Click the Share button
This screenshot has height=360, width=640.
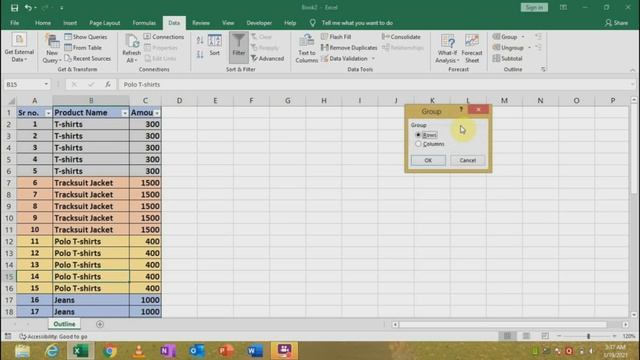click(617, 23)
